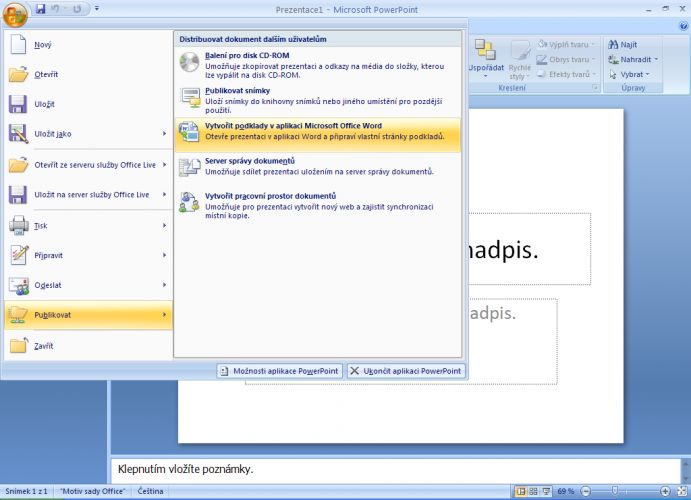691x500 pixels.
Task: Click the round Office button
Action: [x=15, y=14]
